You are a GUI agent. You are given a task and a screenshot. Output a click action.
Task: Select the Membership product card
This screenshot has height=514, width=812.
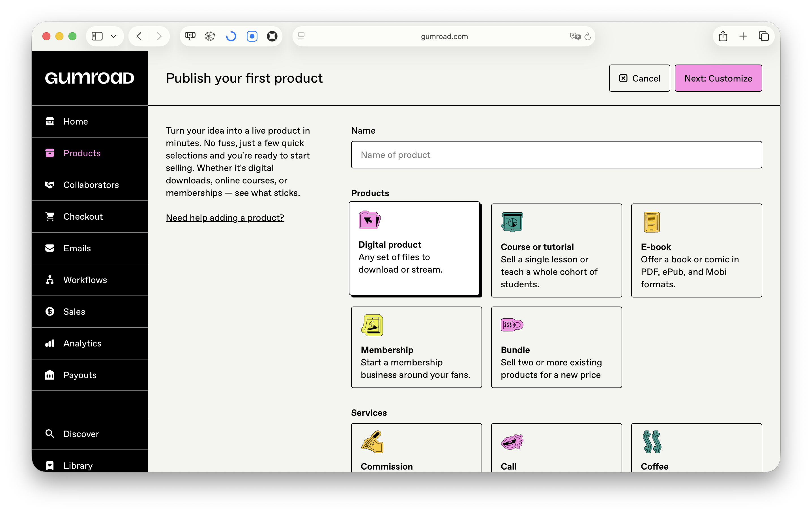click(x=416, y=347)
